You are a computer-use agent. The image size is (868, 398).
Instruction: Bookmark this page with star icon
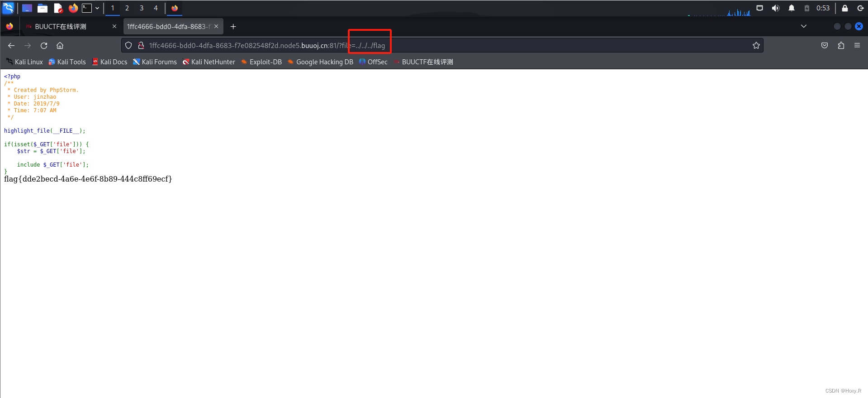[756, 45]
